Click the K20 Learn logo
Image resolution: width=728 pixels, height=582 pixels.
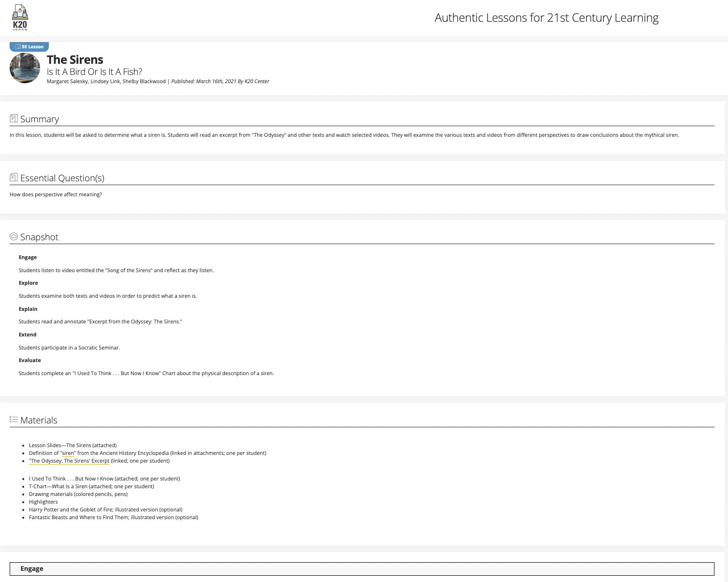click(x=20, y=18)
